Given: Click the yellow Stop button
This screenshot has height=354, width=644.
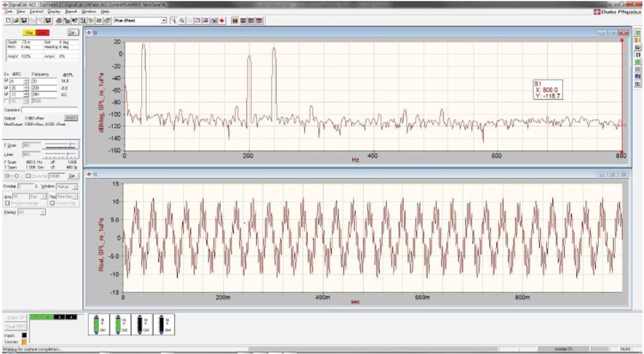Looking at the screenshot, I should tap(29, 33).
